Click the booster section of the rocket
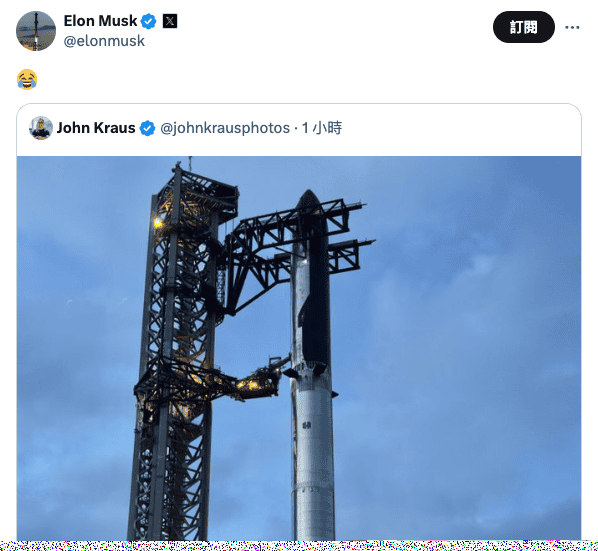The image size is (598, 551). point(313,458)
